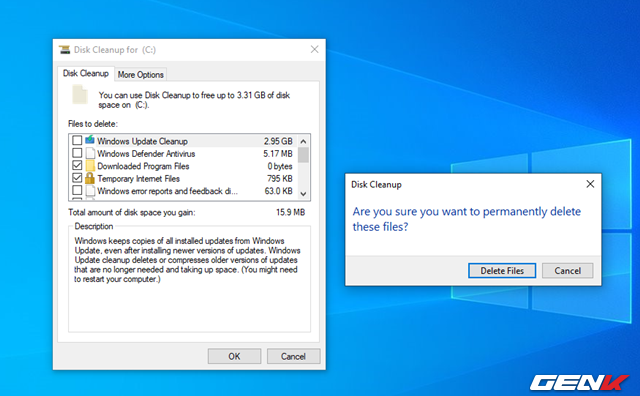Cancel the permanent delete confirmation dialog
The height and width of the screenshot is (396, 640).
point(567,271)
